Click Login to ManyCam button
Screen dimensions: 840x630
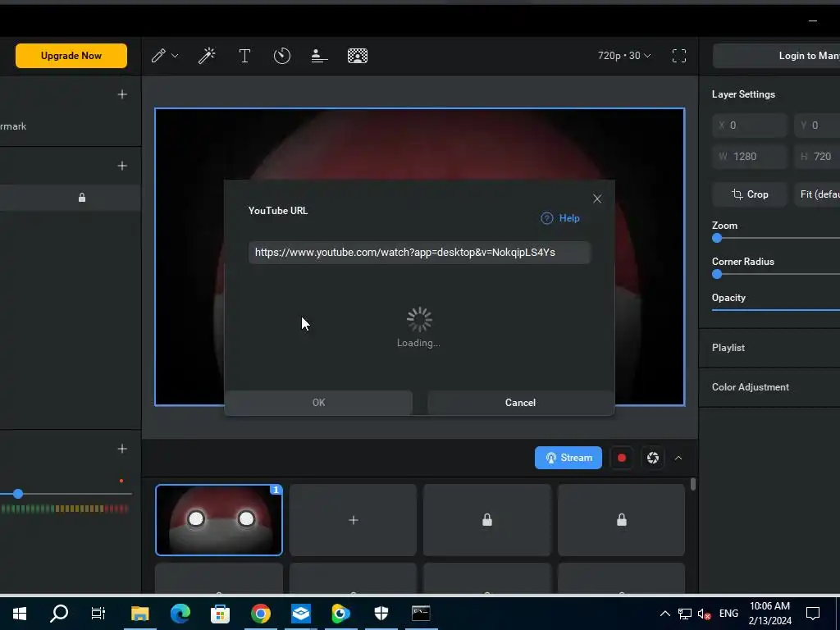pyautogui.click(x=777, y=56)
